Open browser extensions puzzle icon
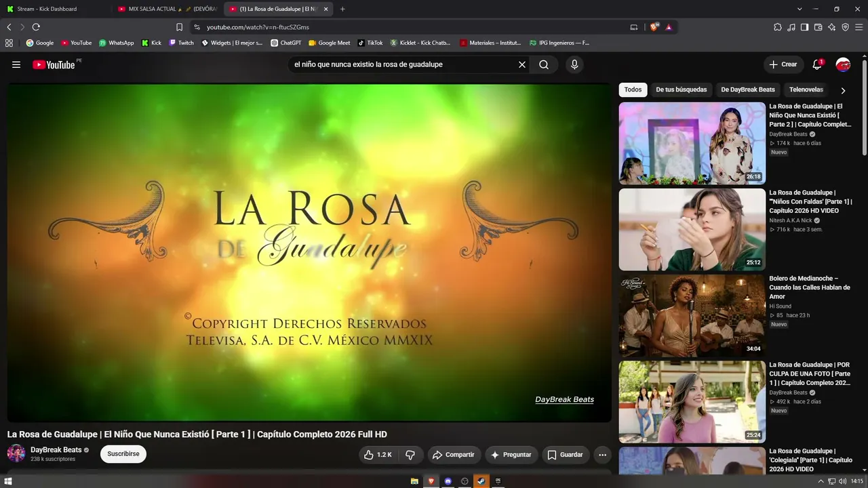Screen dimensions: 868x488 coord(778,27)
